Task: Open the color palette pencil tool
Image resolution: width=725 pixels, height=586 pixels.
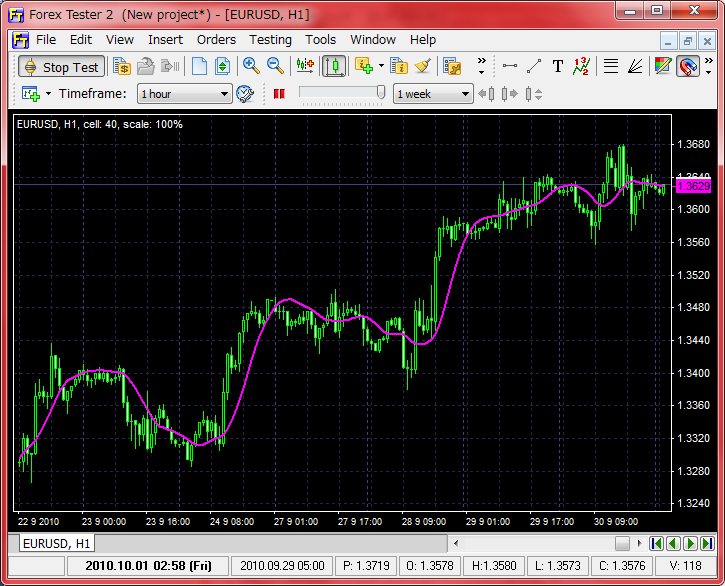Action: pos(663,66)
